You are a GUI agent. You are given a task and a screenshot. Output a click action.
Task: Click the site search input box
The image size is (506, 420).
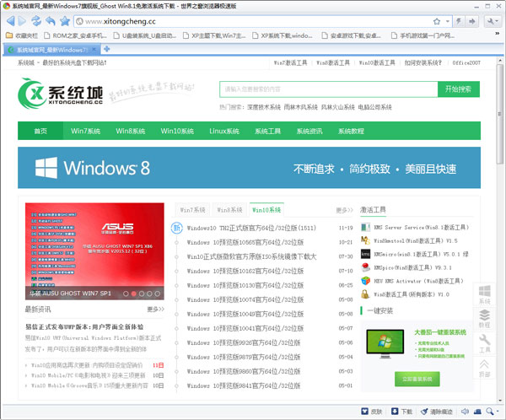pyautogui.click(x=329, y=89)
